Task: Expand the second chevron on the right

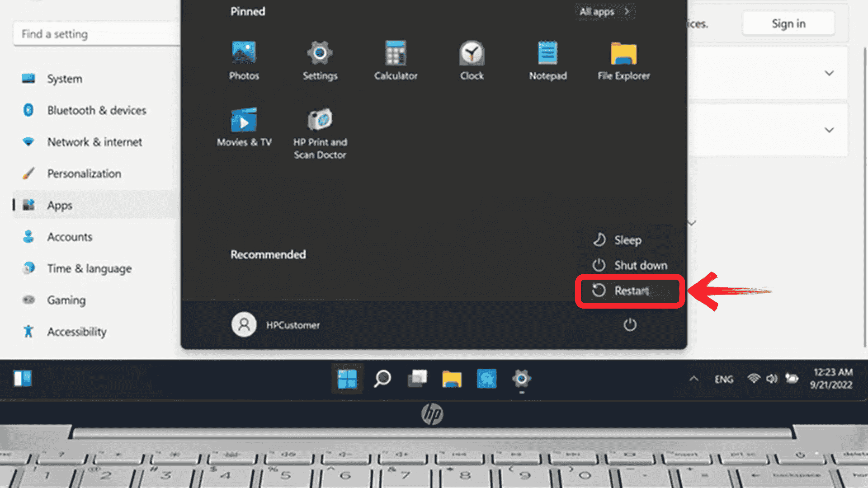Action: point(830,130)
